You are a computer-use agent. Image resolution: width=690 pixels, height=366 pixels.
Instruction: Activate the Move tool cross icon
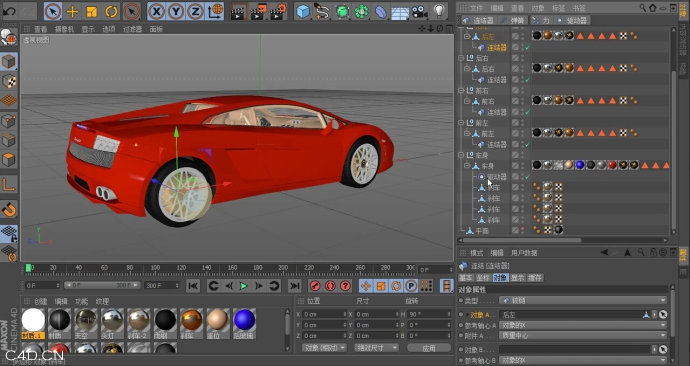coord(72,11)
